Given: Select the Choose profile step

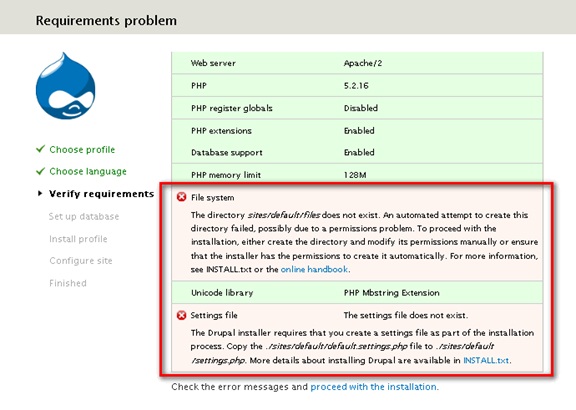Looking at the screenshot, I should 82,150.
